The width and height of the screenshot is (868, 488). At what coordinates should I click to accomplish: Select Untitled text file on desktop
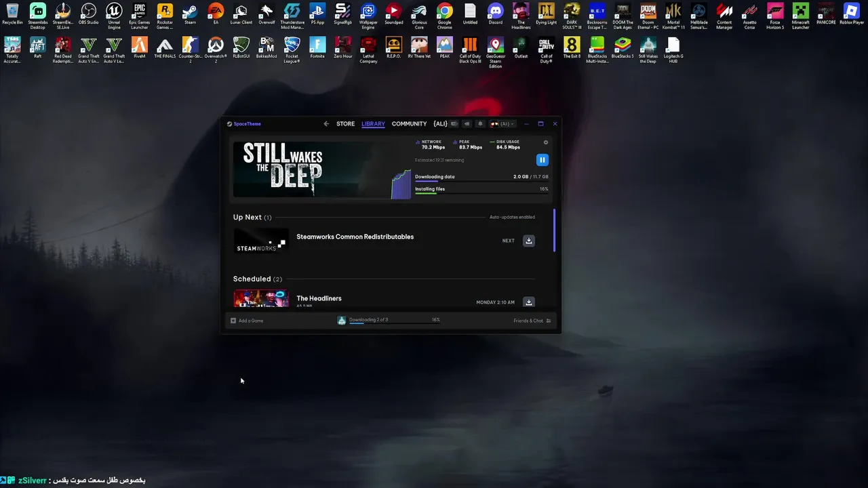pos(470,15)
